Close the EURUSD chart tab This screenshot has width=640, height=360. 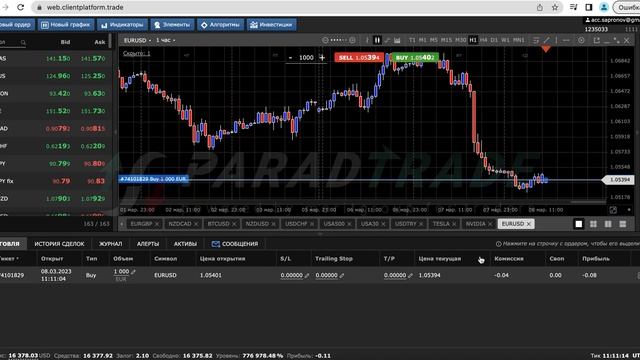tap(529, 224)
